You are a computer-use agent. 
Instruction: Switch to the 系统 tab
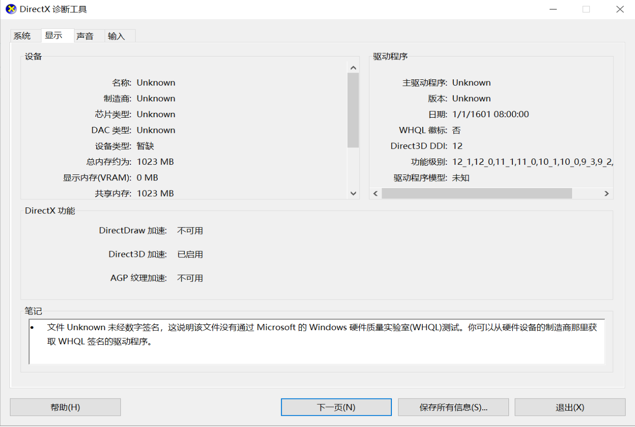coord(22,36)
